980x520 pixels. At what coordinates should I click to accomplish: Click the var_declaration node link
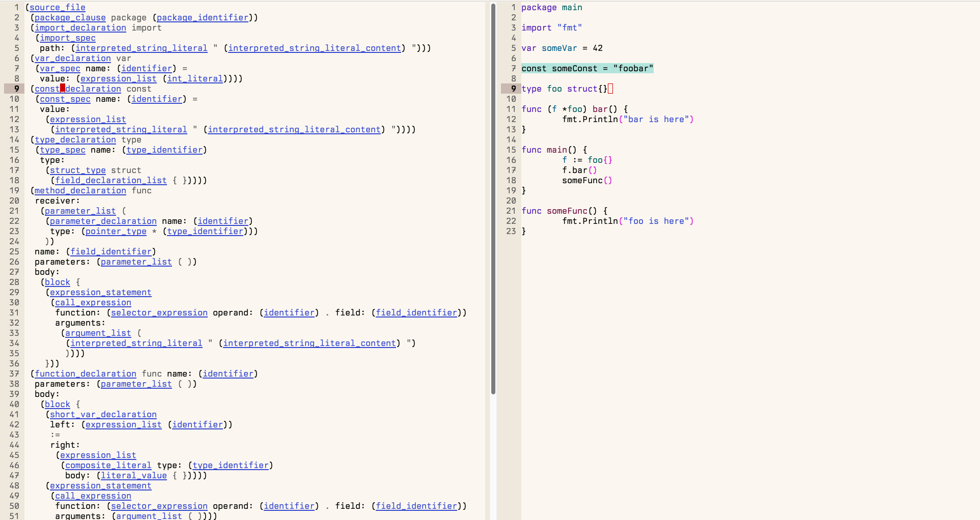coord(73,59)
